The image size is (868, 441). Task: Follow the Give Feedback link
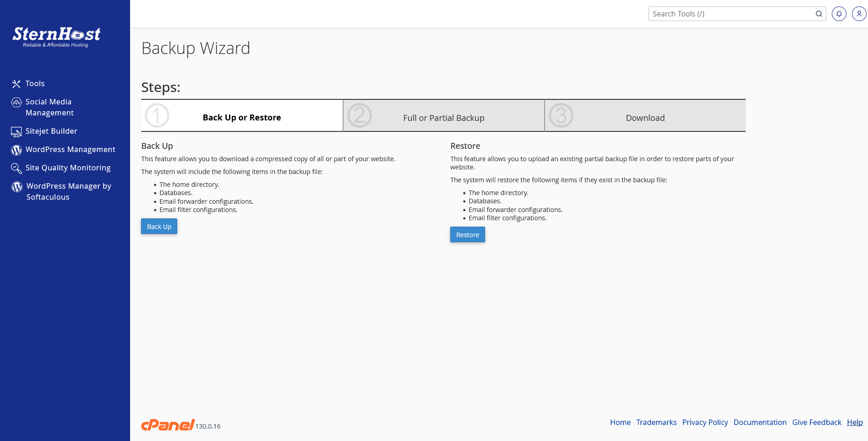pyautogui.click(x=817, y=422)
